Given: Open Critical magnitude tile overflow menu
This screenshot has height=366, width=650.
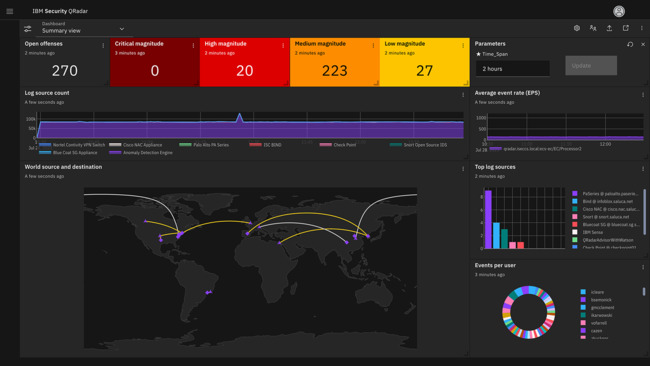Looking at the screenshot, I should point(193,46).
